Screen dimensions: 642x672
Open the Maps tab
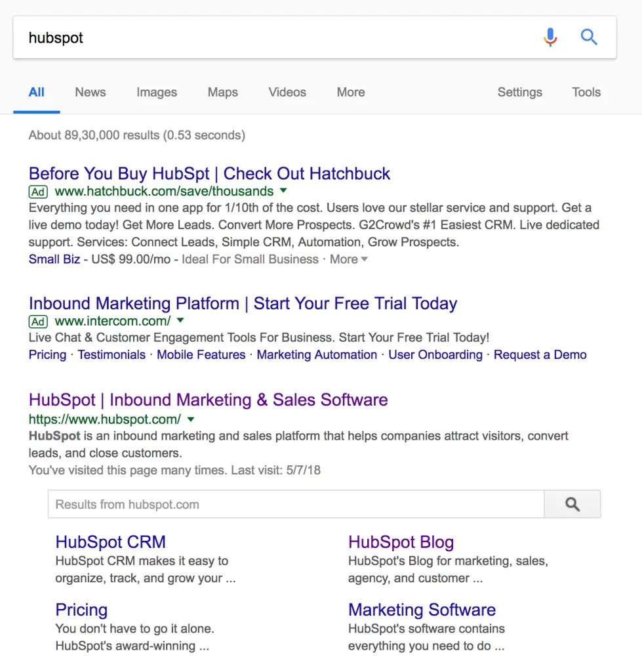222,93
